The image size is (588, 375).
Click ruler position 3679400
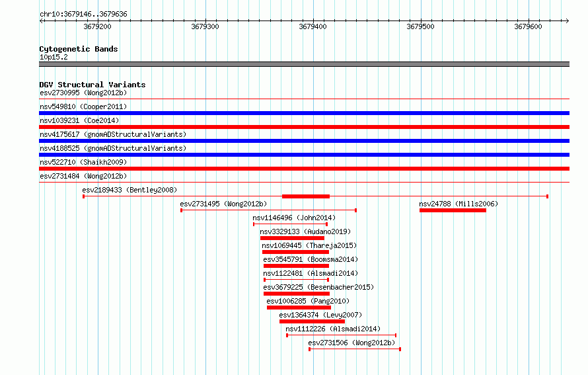312,26
